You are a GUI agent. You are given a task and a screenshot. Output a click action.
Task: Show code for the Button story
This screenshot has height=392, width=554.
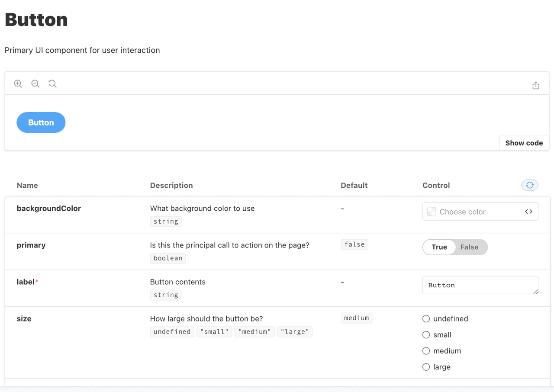pos(524,143)
